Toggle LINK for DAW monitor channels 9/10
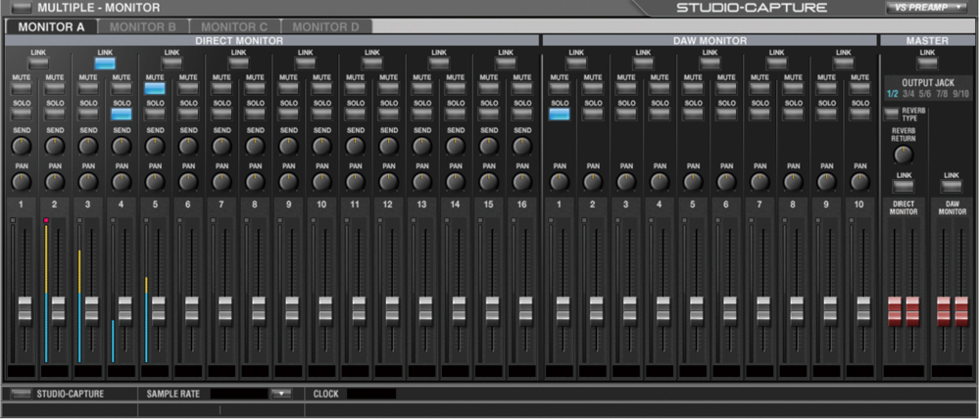Screen dimensions: 980x419 point(843,63)
